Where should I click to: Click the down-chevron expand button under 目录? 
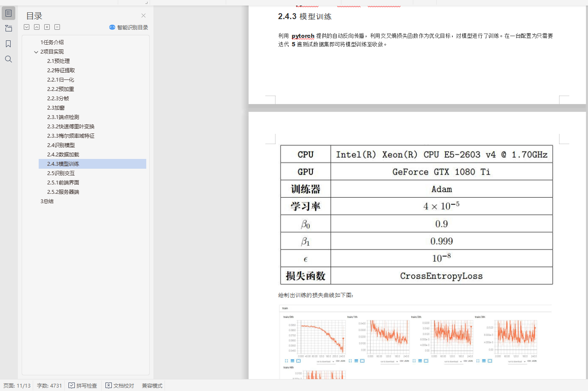click(27, 27)
